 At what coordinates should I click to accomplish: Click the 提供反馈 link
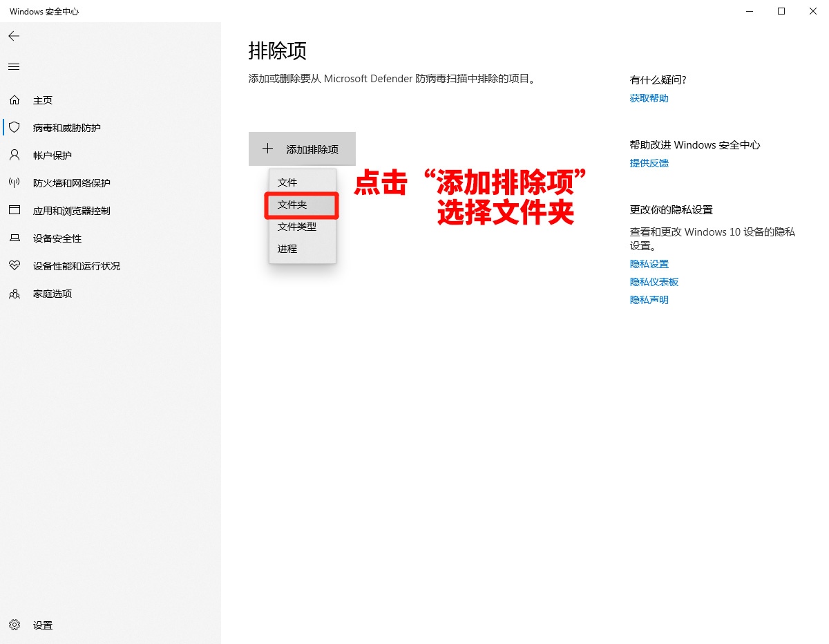[649, 163]
